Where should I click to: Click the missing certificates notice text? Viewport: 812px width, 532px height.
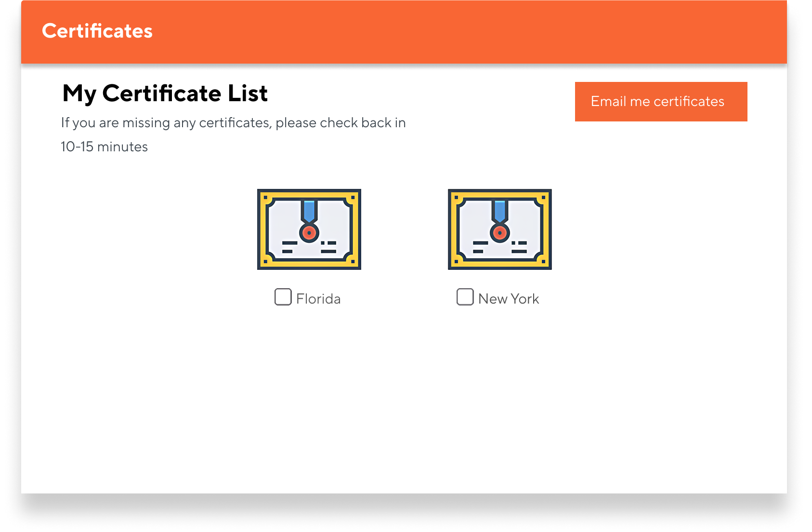point(233,123)
